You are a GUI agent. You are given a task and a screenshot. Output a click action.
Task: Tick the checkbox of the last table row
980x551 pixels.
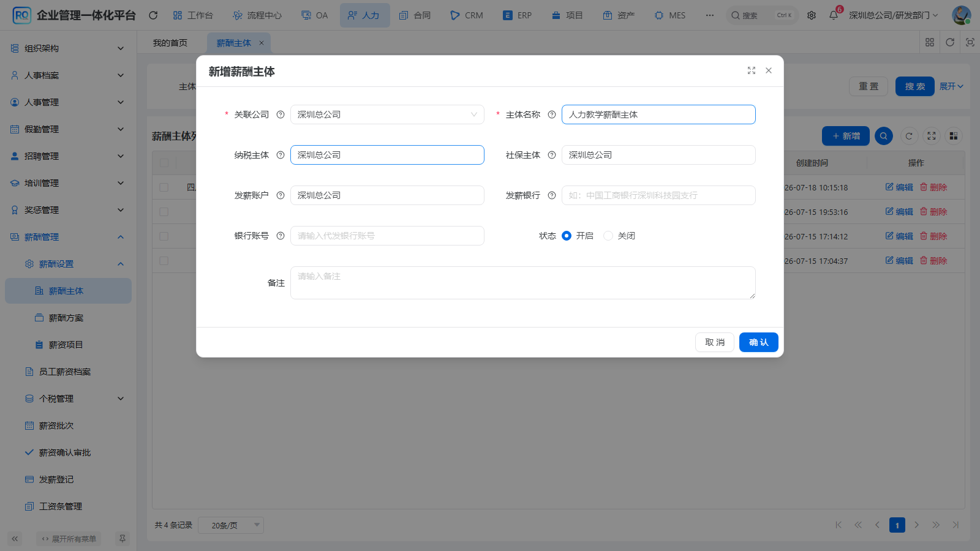164,261
